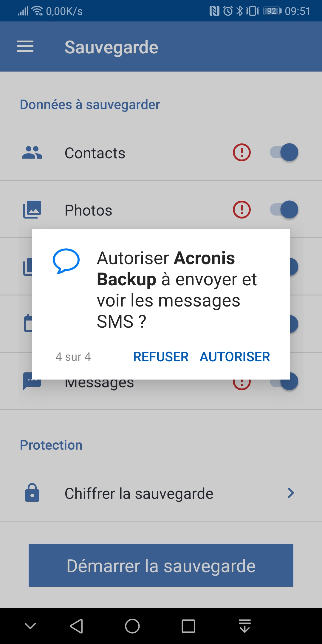Tap the SMS speech bubble icon in dialog

[66, 261]
